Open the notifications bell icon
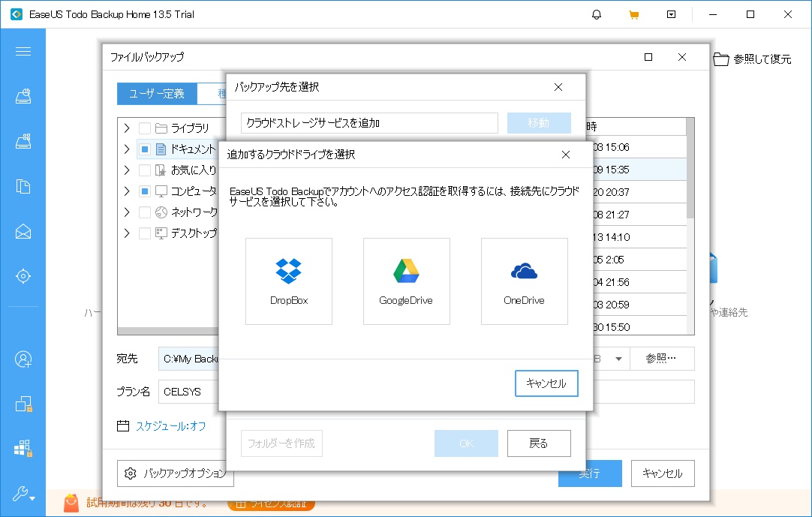The image size is (812, 517). tap(597, 14)
